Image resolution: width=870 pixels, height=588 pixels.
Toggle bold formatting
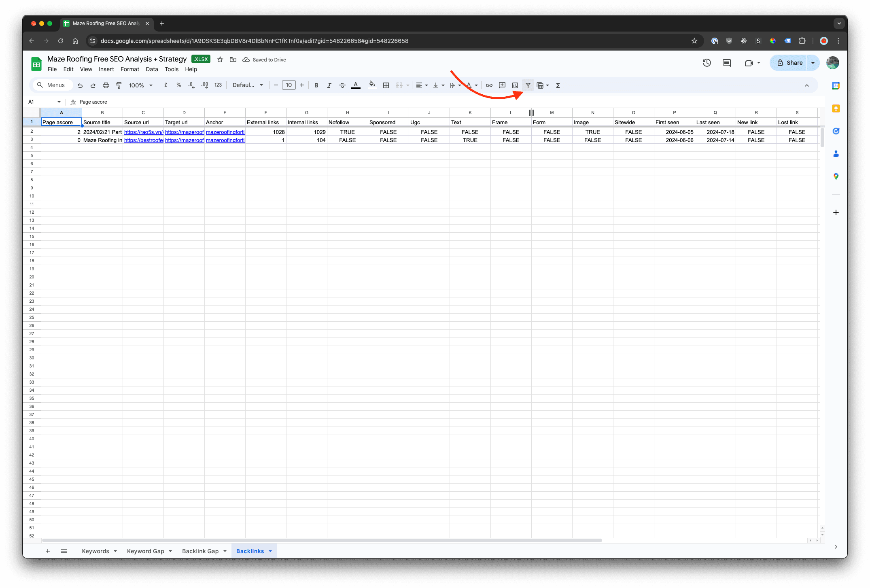coord(316,85)
